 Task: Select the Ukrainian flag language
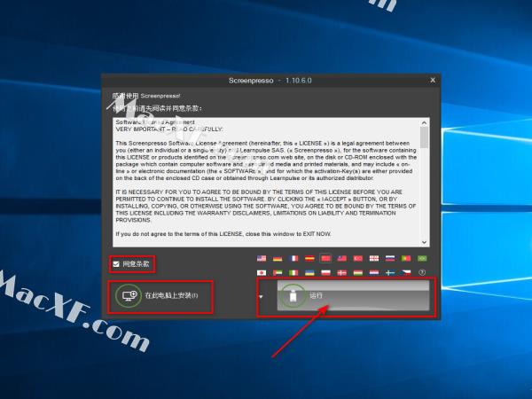[309, 273]
